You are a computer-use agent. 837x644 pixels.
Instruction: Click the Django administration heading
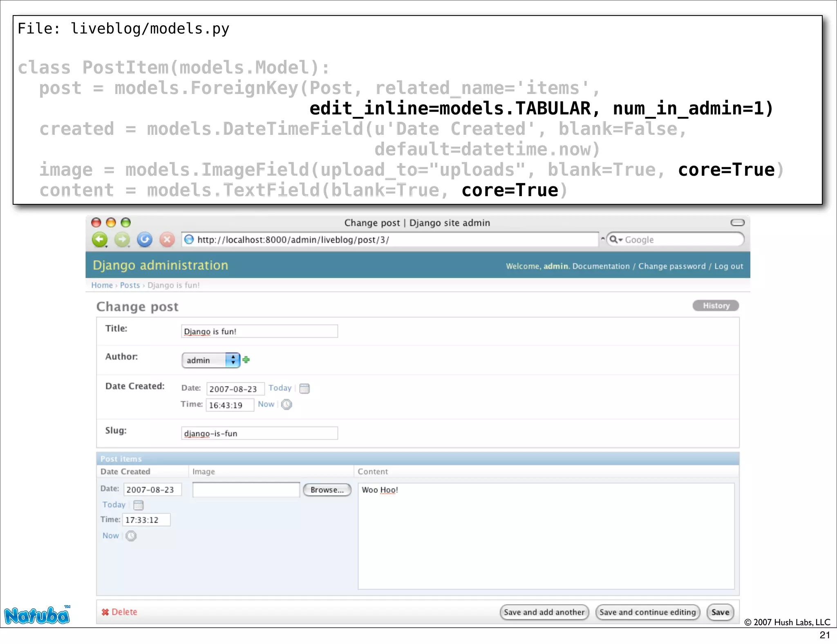pyautogui.click(x=160, y=265)
